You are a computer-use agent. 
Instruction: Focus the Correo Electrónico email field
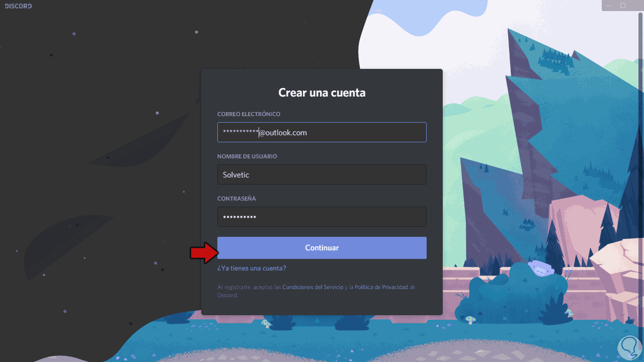coord(322,132)
